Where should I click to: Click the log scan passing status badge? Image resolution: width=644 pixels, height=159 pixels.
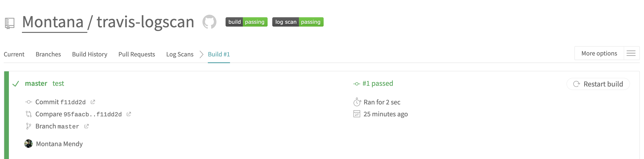298,22
